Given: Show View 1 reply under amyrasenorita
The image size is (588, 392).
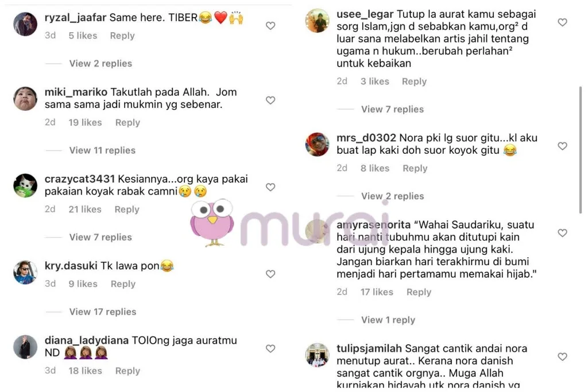Looking at the screenshot, I should coord(388,320).
